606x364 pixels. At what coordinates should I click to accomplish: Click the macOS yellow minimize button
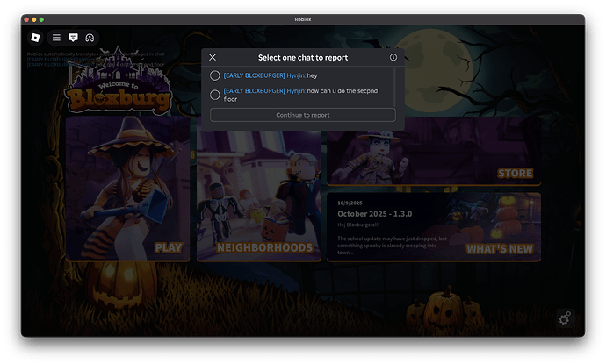coord(34,19)
